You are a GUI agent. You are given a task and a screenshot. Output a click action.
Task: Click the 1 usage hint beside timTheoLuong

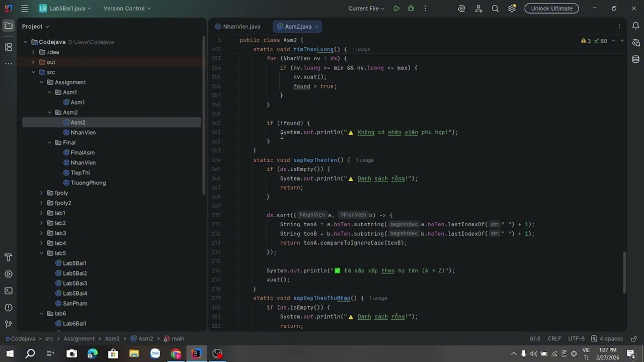click(361, 50)
